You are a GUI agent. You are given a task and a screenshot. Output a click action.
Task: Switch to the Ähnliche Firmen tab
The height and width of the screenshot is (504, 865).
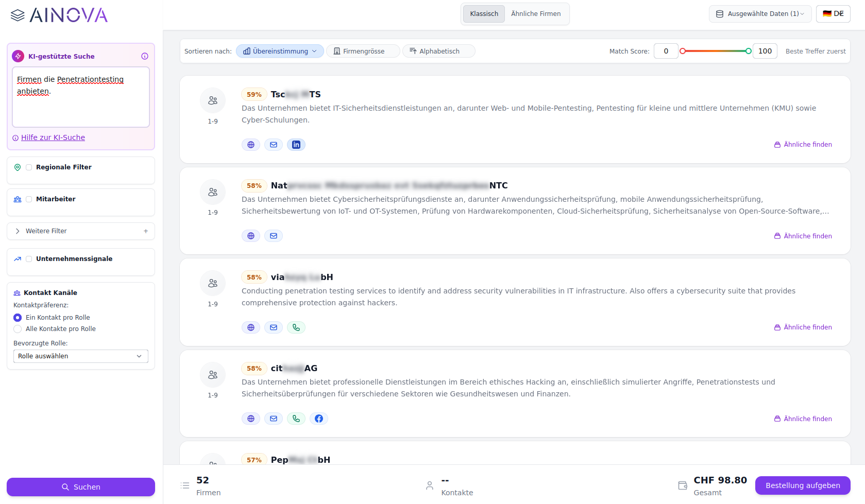pos(536,14)
